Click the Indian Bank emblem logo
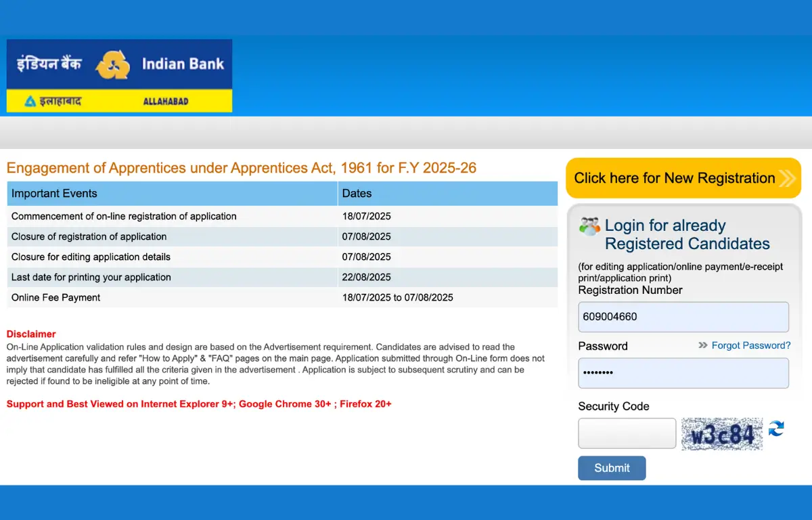Viewport: 812px width, 520px height. 112,65
